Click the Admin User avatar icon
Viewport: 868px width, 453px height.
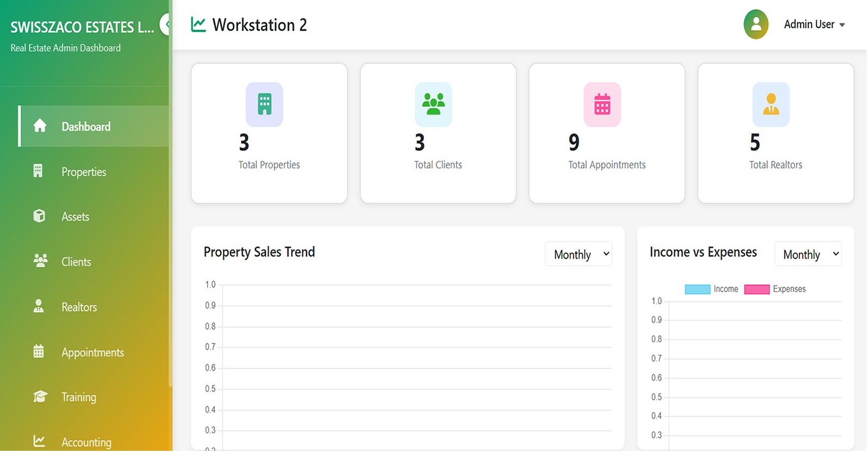pos(755,24)
